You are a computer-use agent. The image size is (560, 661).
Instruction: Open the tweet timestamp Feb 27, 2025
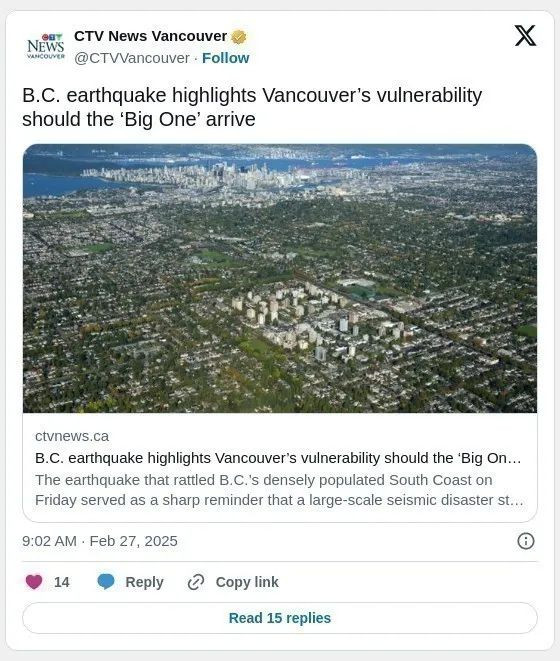click(100, 541)
